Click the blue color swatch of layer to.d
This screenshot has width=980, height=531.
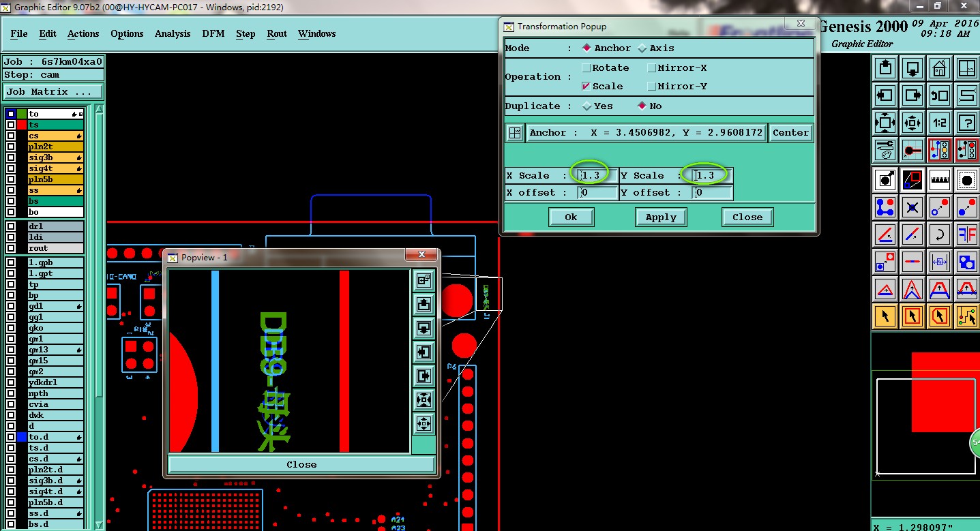pyautogui.click(x=22, y=437)
